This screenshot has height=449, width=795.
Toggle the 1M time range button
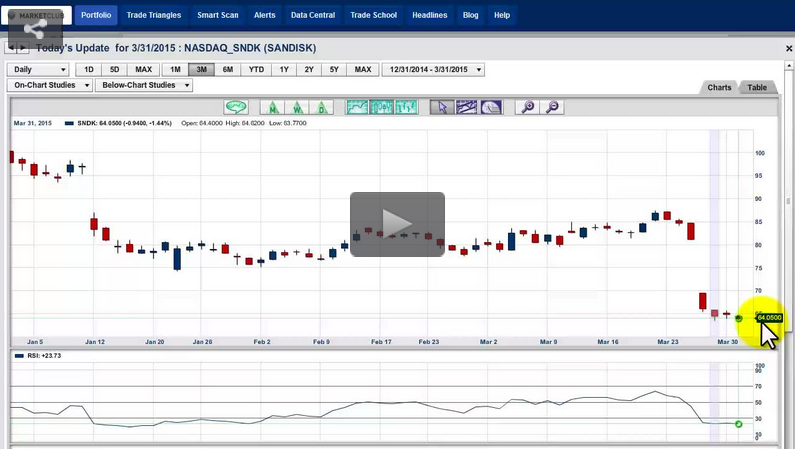[175, 70]
